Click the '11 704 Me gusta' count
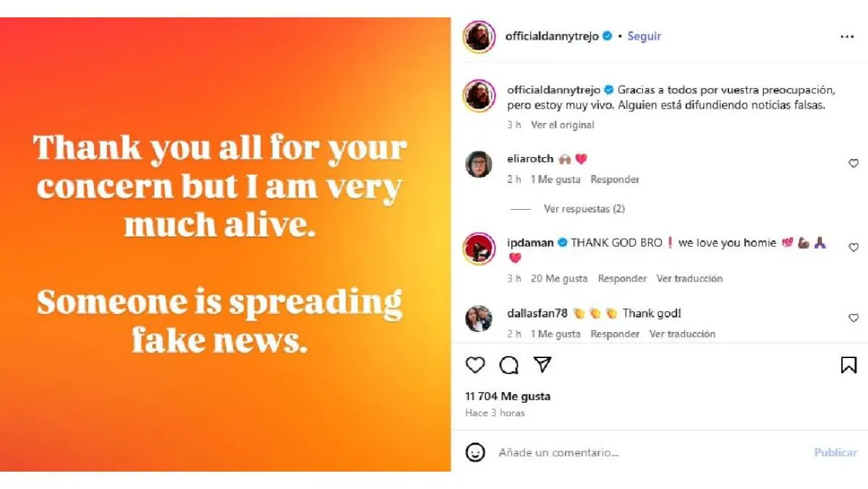Viewport: 868px width, 489px height. click(x=509, y=396)
